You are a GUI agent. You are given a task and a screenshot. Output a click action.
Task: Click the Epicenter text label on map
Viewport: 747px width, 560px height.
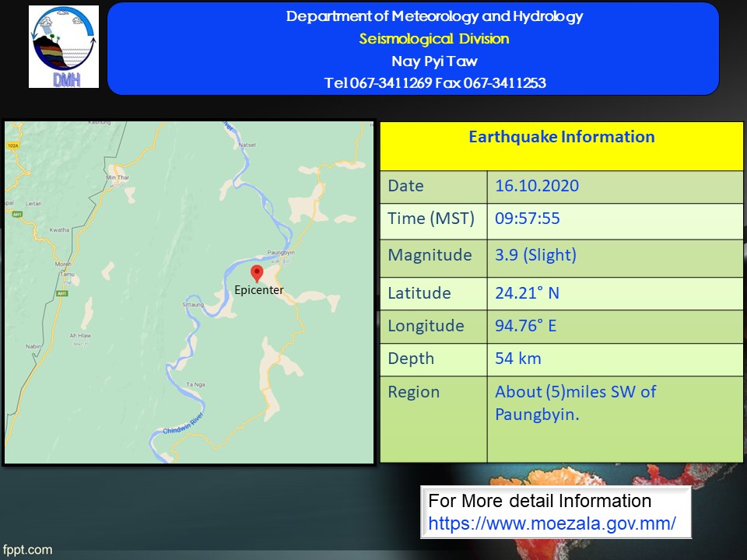pos(259,290)
